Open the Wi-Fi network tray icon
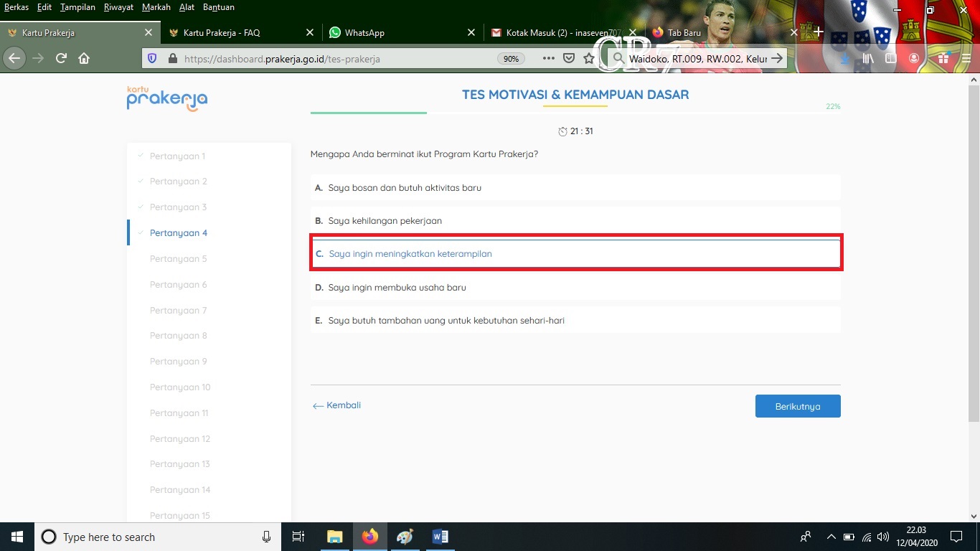980x551 pixels. tap(867, 537)
